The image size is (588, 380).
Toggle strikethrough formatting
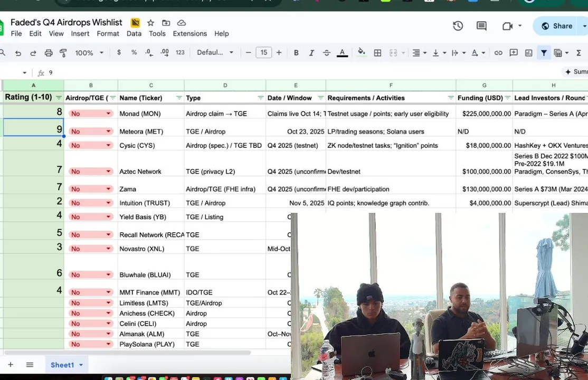(327, 53)
